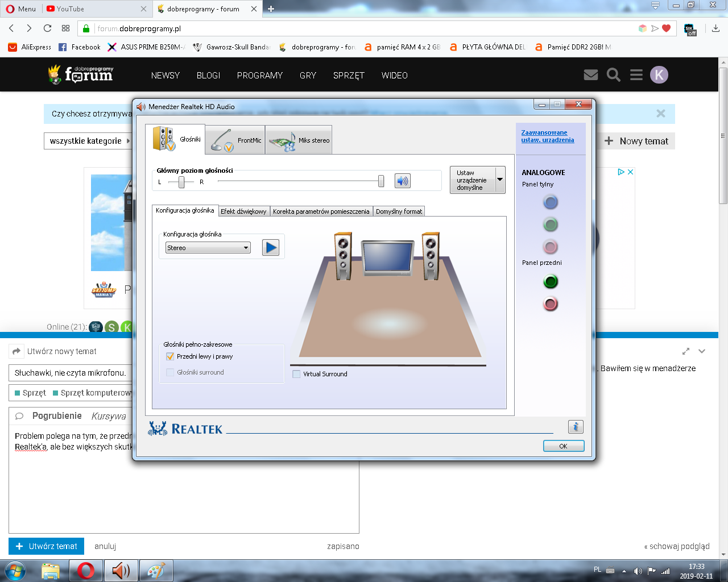This screenshot has height=582, width=728.
Task: Open the Efekt dźwiękowy tab
Action: point(243,211)
